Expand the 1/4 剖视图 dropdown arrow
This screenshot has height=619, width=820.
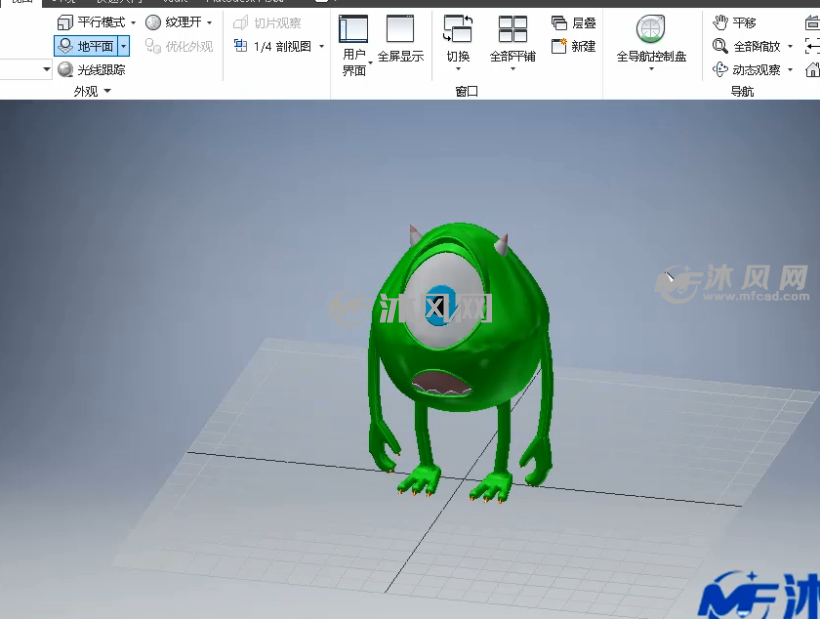click(321, 47)
